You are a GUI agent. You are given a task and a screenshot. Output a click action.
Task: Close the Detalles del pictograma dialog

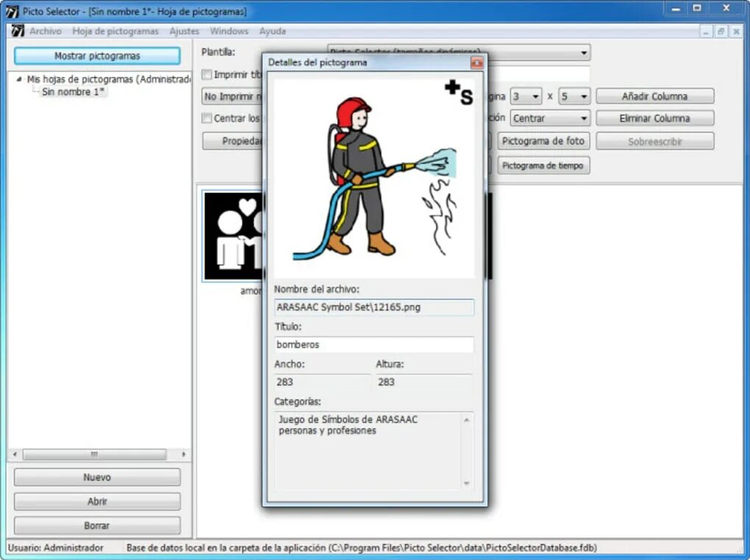click(477, 62)
